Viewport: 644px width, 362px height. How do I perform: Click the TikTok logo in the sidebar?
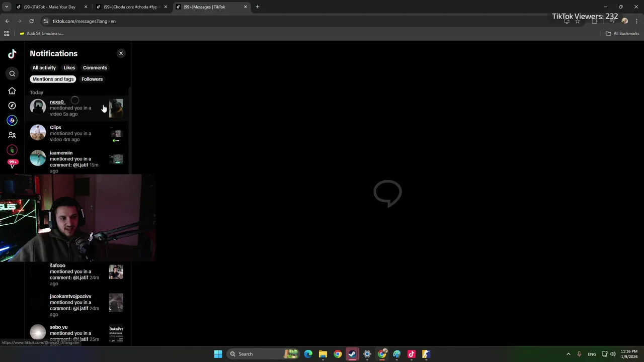[x=12, y=54]
